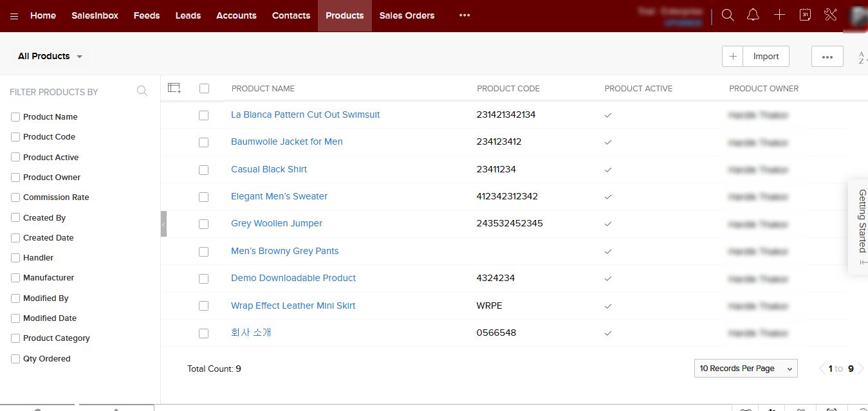Select all products header checkbox
The image size is (868, 411).
(x=204, y=88)
